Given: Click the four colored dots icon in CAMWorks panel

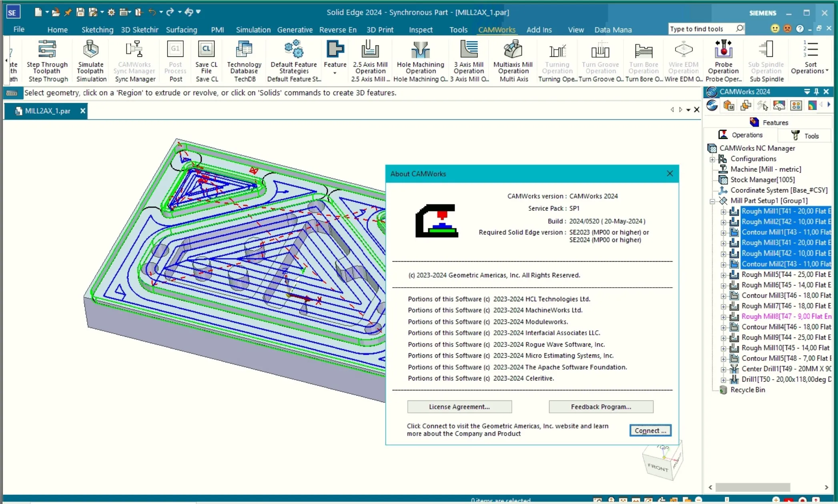Looking at the screenshot, I should [x=796, y=106].
